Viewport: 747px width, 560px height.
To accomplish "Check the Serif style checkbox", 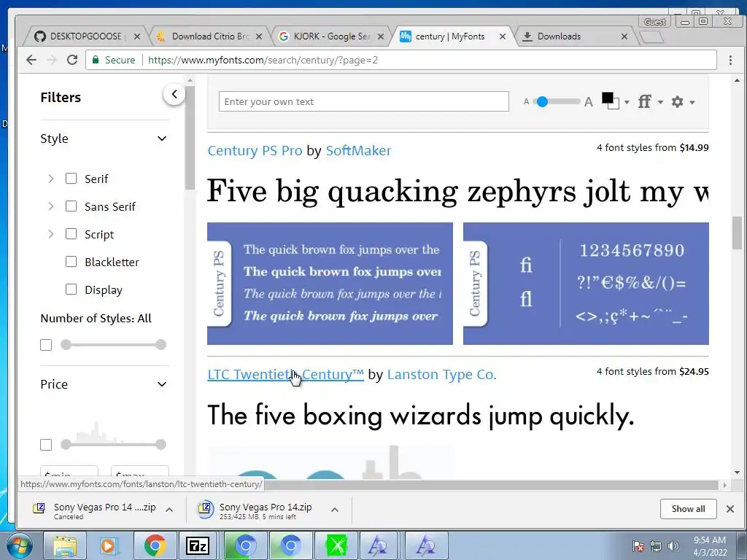I will click(71, 179).
